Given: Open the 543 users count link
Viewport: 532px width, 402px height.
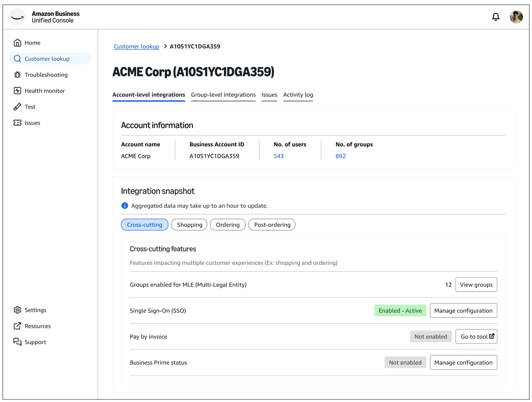Looking at the screenshot, I should tap(279, 156).
